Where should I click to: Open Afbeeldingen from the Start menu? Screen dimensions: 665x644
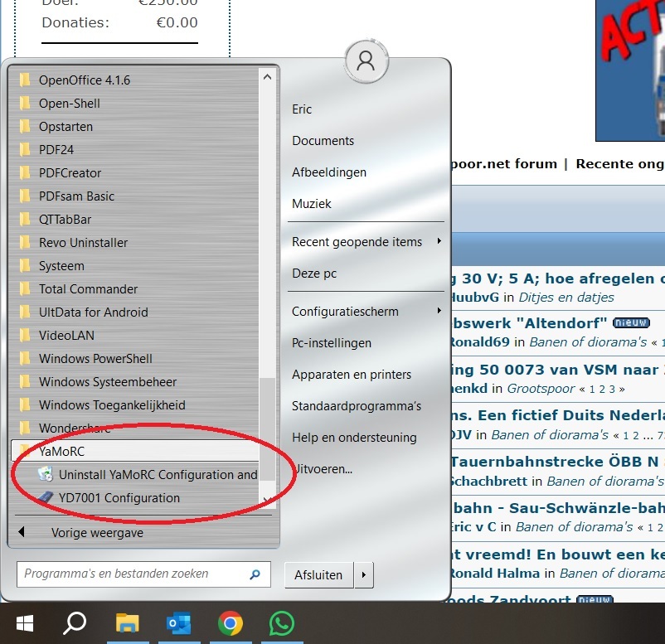coord(329,172)
